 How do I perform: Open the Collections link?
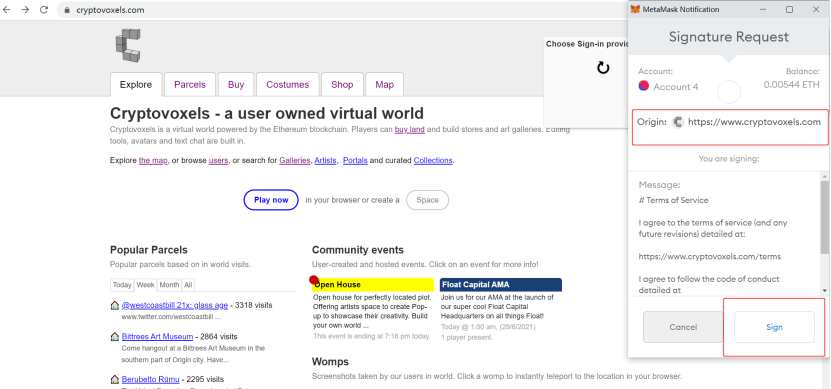pyautogui.click(x=433, y=160)
